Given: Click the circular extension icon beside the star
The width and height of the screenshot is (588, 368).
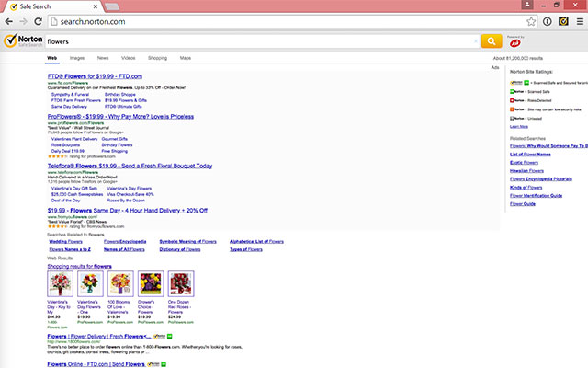Looking at the screenshot, I should tap(548, 22).
